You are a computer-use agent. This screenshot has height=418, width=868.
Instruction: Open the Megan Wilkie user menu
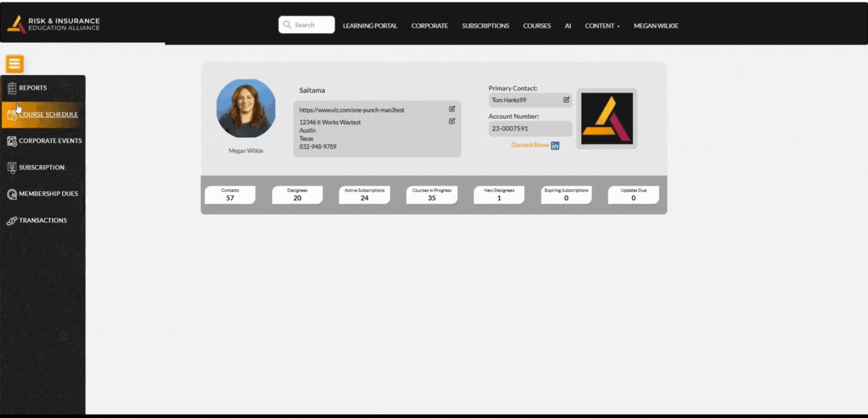(656, 26)
